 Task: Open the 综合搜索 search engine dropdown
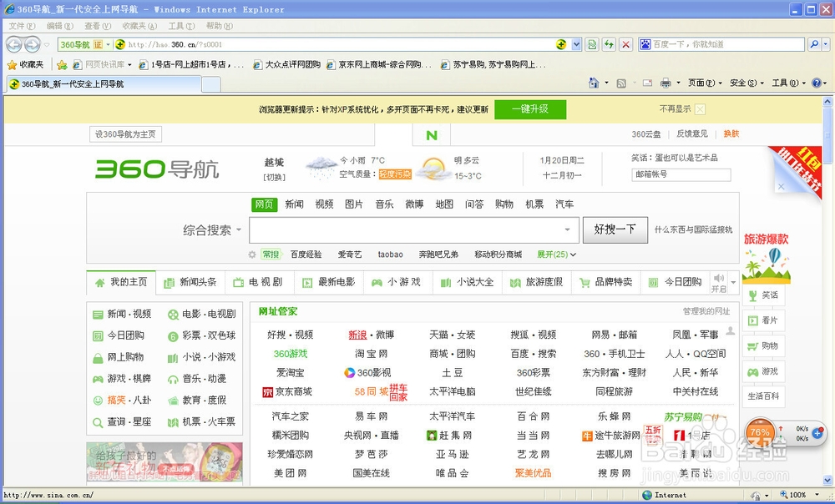(x=212, y=230)
